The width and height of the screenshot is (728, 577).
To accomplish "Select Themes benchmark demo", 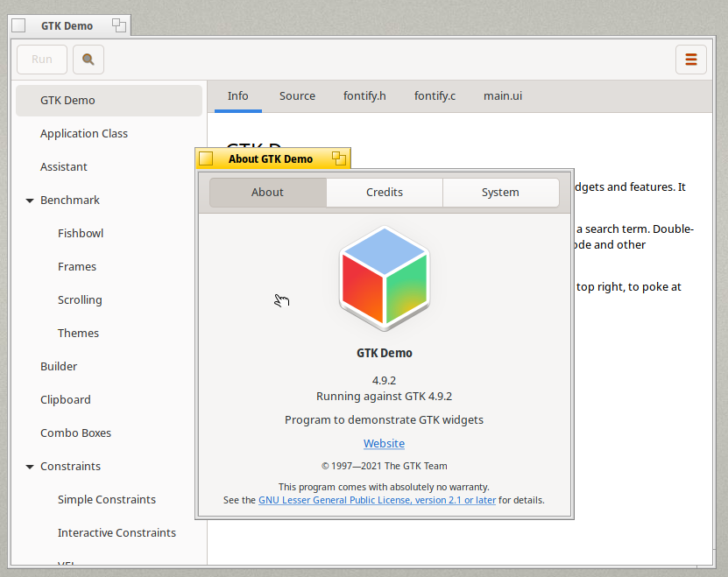I will [x=110, y=334].
